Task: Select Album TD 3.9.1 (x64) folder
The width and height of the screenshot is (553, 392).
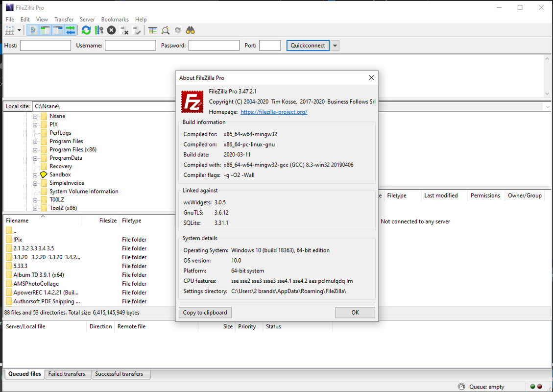Action: coord(89,275)
